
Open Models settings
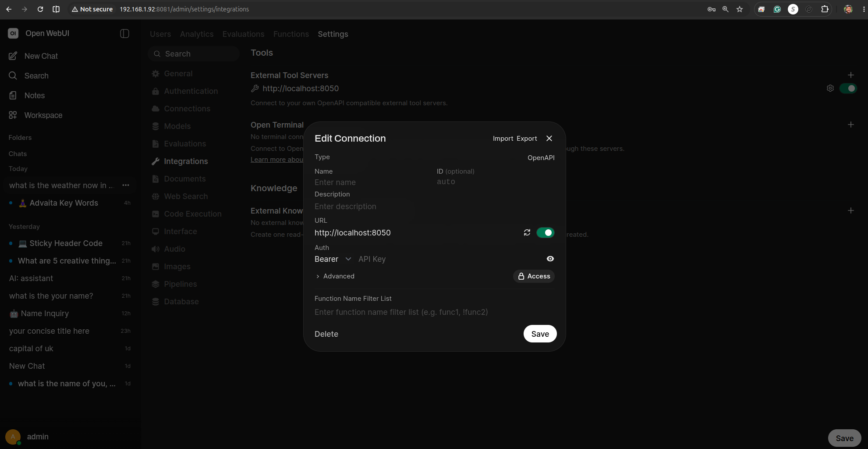coord(177,126)
